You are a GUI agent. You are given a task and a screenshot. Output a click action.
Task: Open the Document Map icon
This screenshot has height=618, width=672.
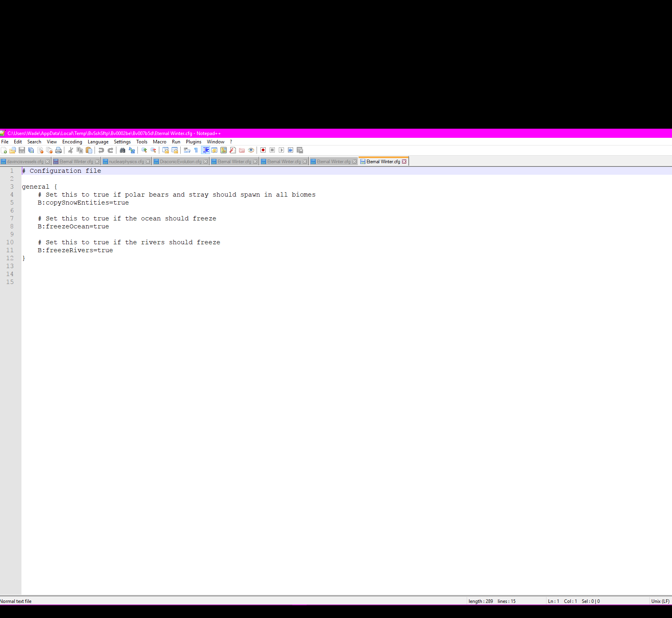click(224, 150)
